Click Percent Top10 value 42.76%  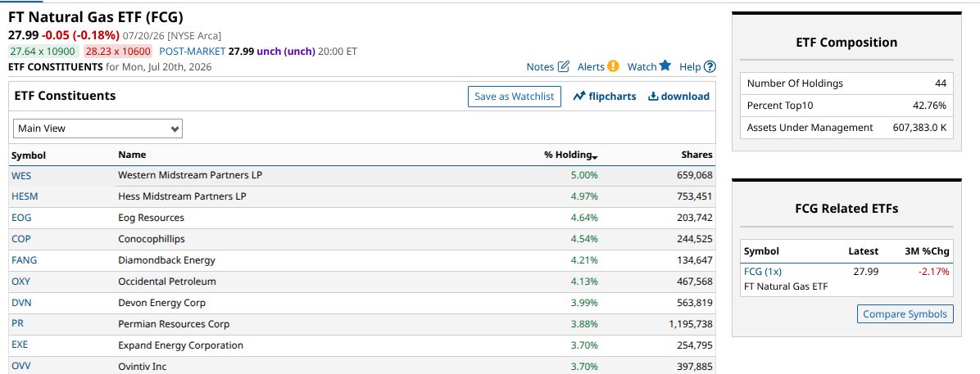pyautogui.click(x=929, y=106)
